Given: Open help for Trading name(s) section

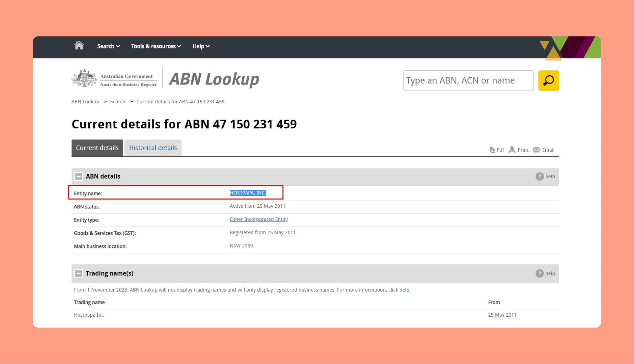Looking at the screenshot, I should (545, 274).
